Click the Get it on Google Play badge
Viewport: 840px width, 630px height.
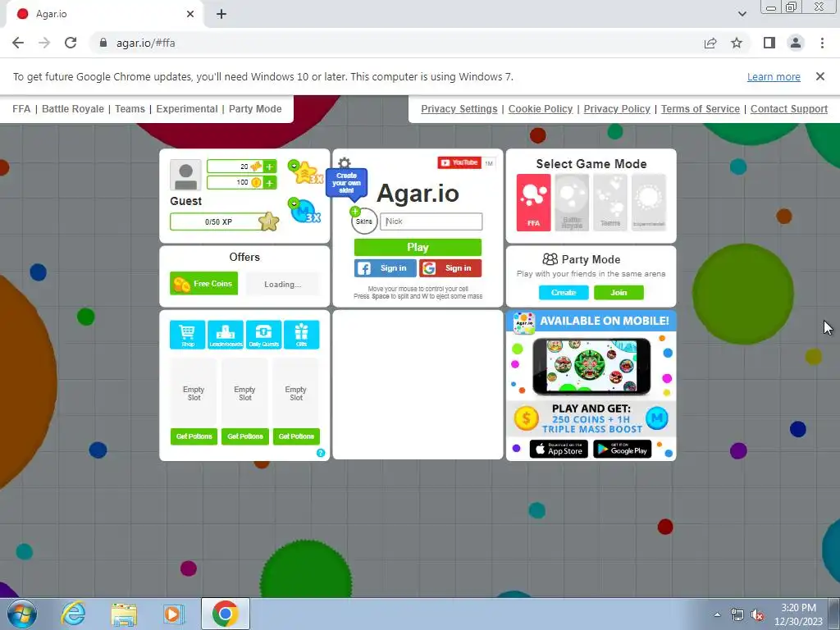(x=623, y=449)
